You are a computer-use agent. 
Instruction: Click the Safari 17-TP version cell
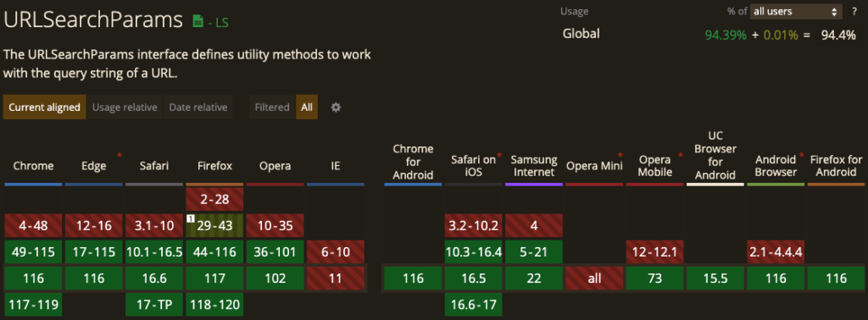tap(154, 305)
